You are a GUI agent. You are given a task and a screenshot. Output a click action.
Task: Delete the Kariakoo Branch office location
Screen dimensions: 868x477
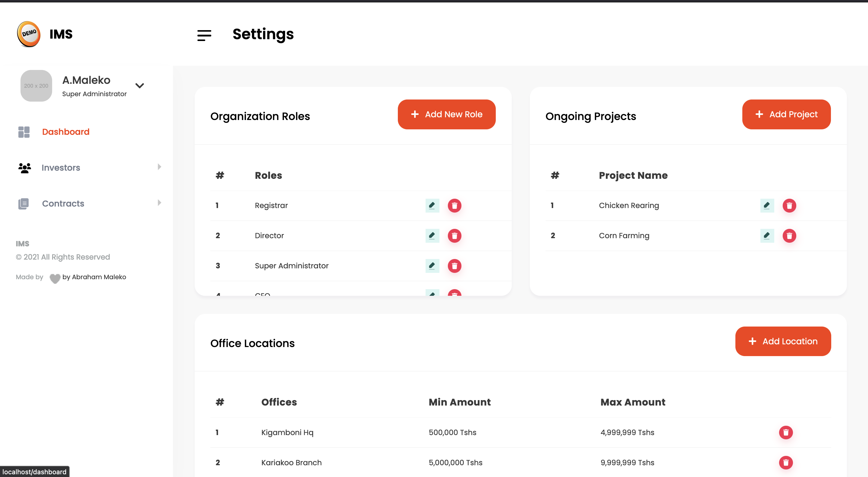pyautogui.click(x=785, y=463)
